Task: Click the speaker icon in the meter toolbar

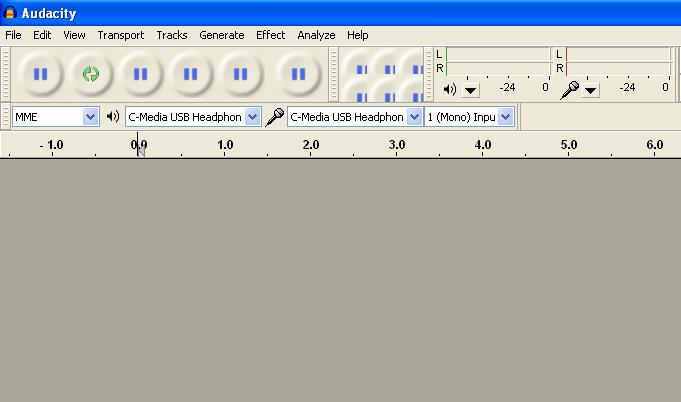Action: 450,89
